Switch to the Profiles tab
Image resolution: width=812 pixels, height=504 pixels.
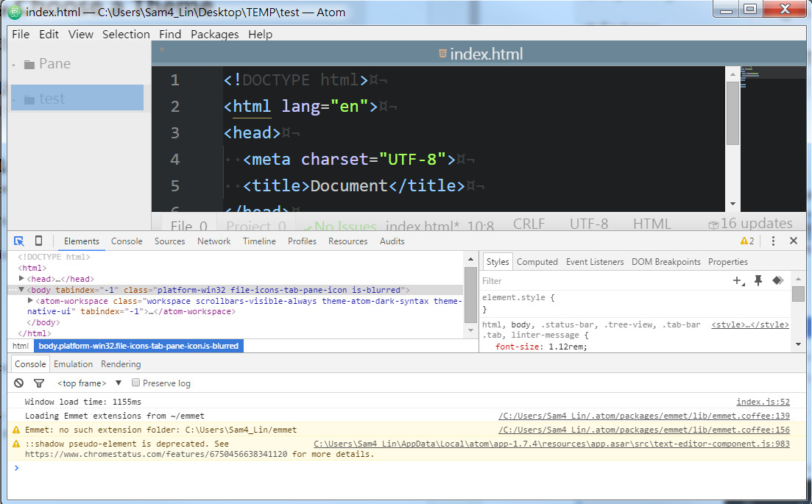point(302,241)
